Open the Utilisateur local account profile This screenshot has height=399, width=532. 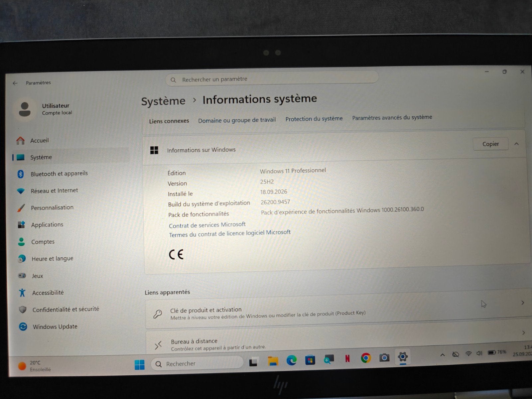click(x=45, y=109)
